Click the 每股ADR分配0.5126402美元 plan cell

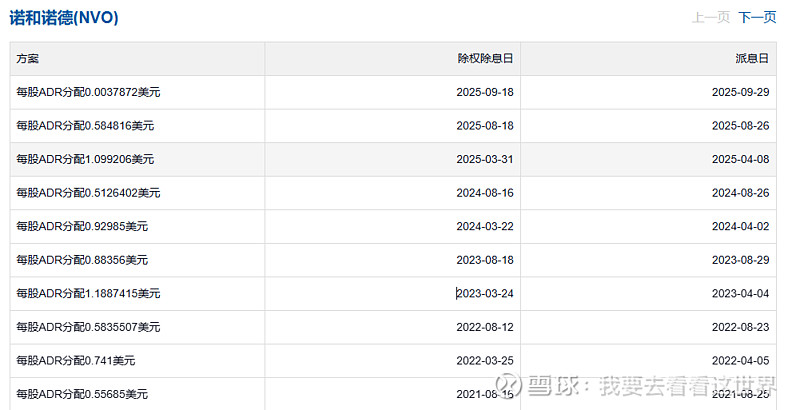click(88, 193)
